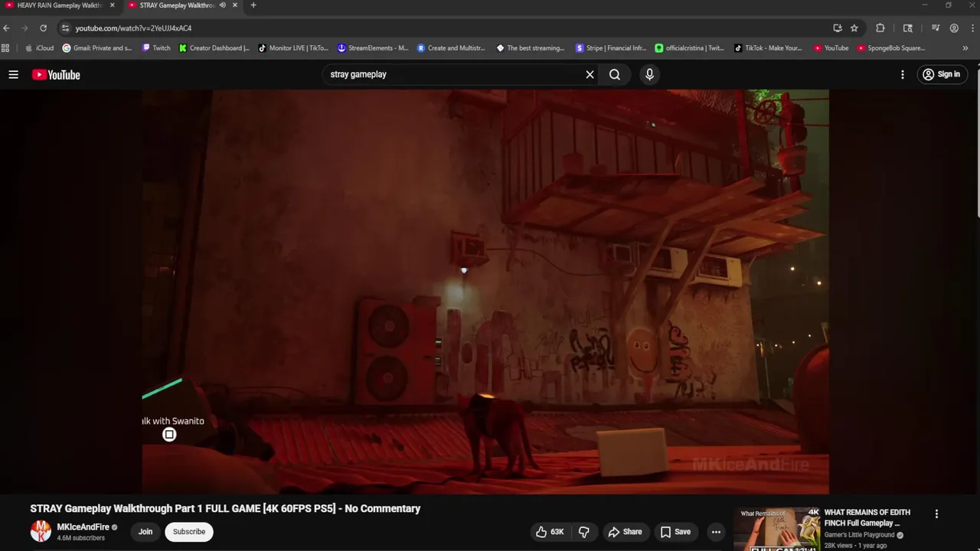This screenshot has width=980, height=551.
Task: Click the Join channel button
Action: 145,532
